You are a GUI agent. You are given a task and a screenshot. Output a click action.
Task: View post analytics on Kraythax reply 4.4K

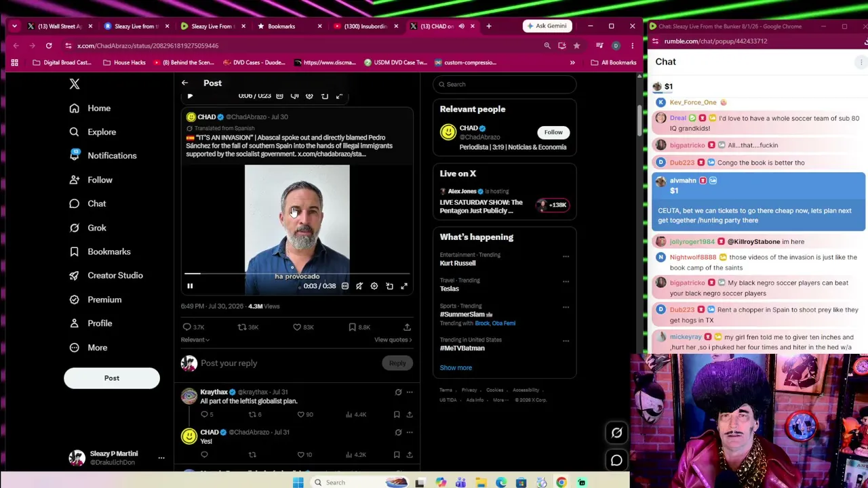[357, 414]
